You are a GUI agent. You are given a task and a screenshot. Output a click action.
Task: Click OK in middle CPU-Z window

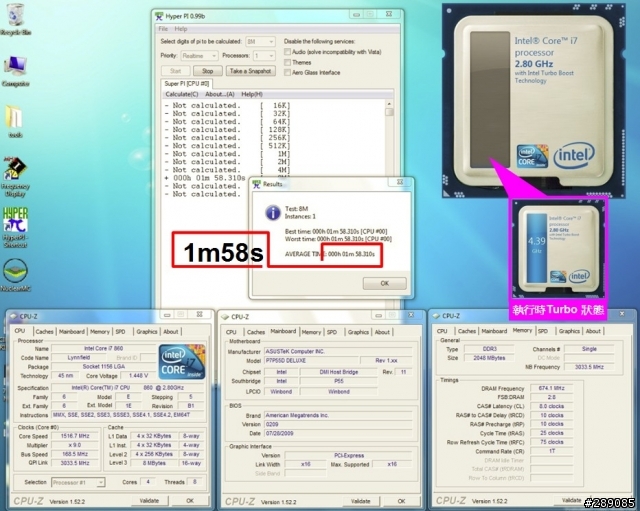click(x=401, y=501)
